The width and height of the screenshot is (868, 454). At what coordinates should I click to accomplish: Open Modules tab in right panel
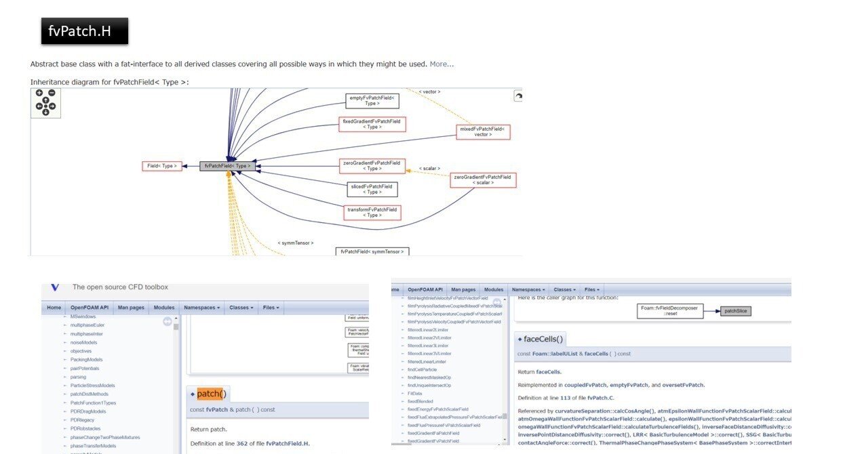pyautogui.click(x=494, y=289)
